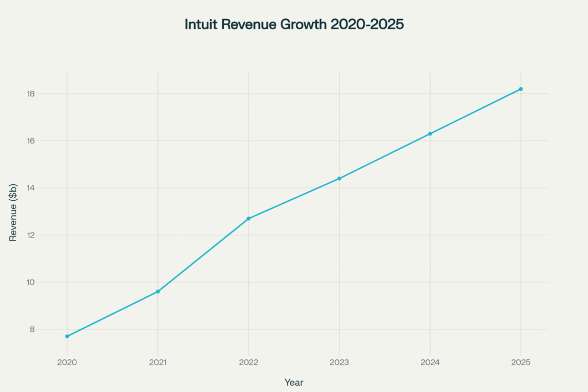Click the '2022' x-axis tick label
Viewport: 588px width, 392px height.
pos(249,362)
